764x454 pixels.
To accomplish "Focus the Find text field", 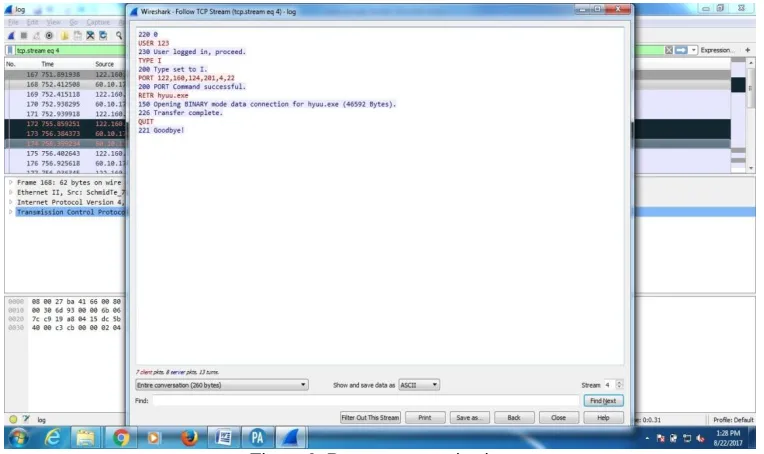I will [x=365, y=400].
